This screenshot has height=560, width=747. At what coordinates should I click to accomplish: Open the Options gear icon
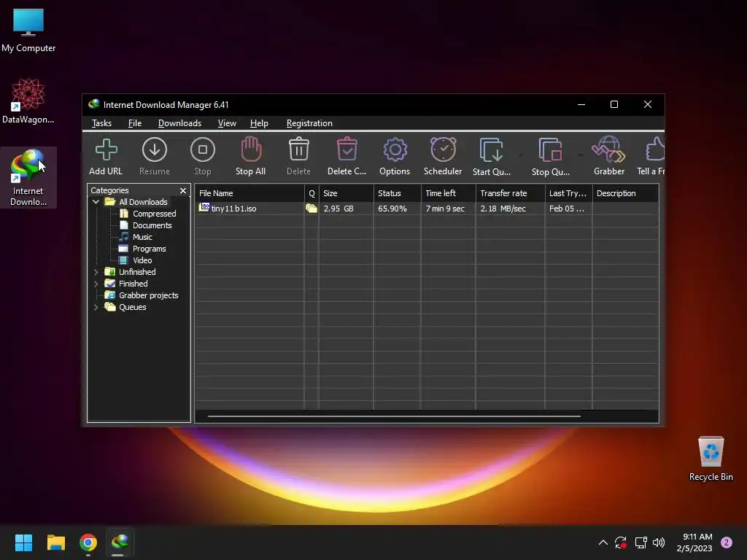395,156
